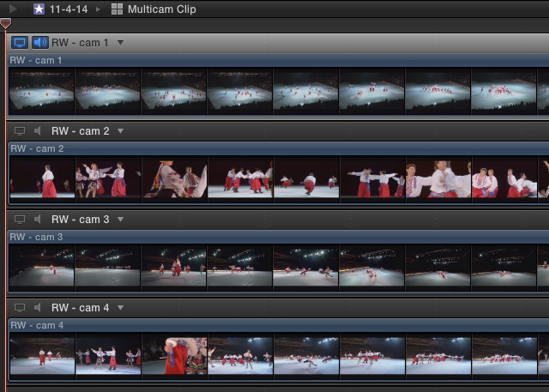Click the playhead marker in the ruler
Viewport: 549px width, 392px height.
6,23
